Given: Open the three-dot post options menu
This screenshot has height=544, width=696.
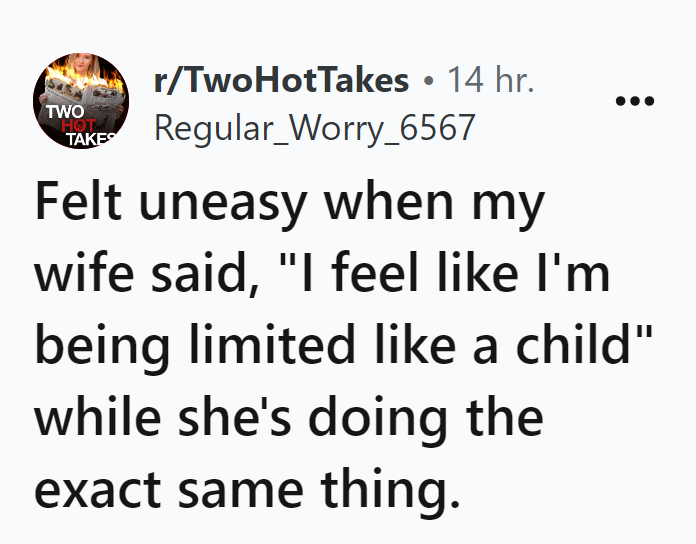Looking at the screenshot, I should tap(635, 102).
